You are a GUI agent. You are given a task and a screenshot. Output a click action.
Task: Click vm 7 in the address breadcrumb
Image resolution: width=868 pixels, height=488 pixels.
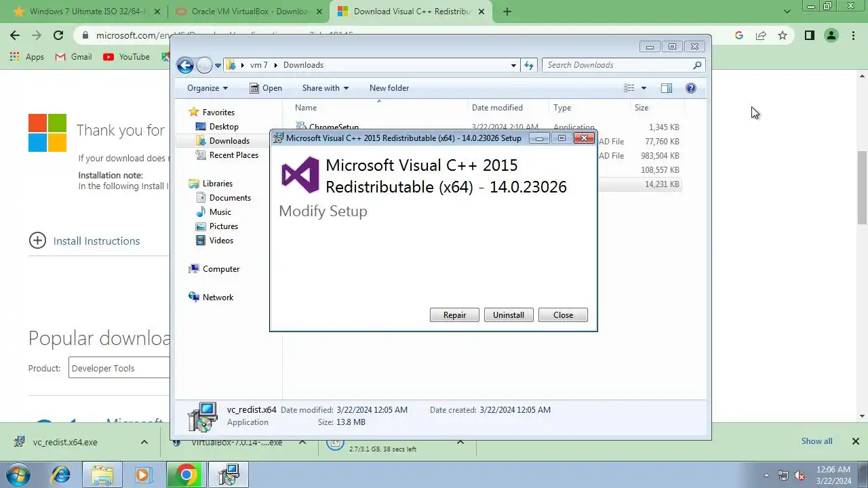(259, 65)
